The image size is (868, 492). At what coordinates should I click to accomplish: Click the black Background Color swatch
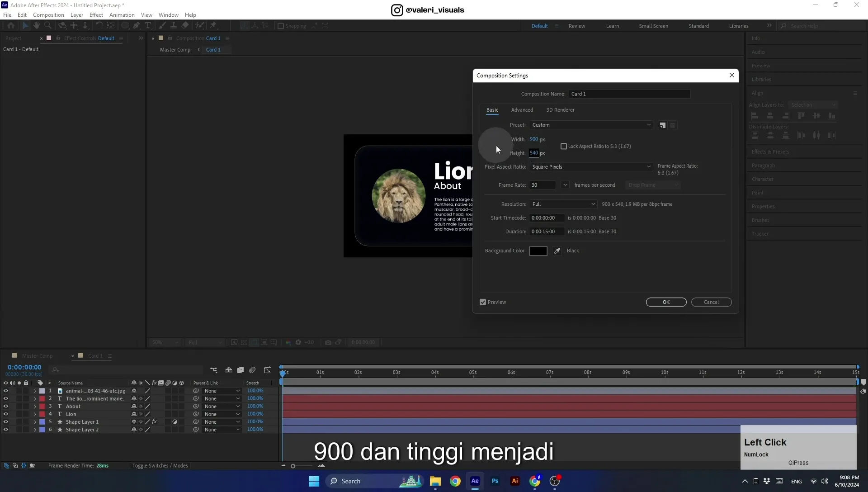coord(538,251)
